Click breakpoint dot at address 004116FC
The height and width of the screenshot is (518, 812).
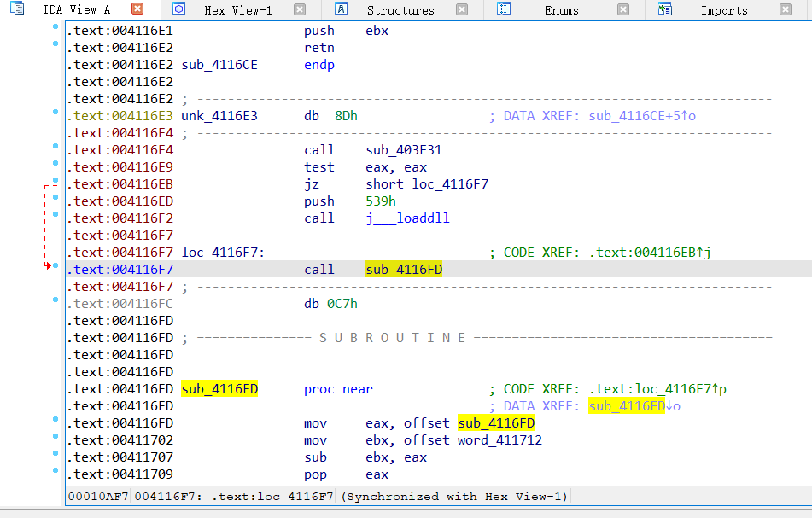tap(55, 300)
